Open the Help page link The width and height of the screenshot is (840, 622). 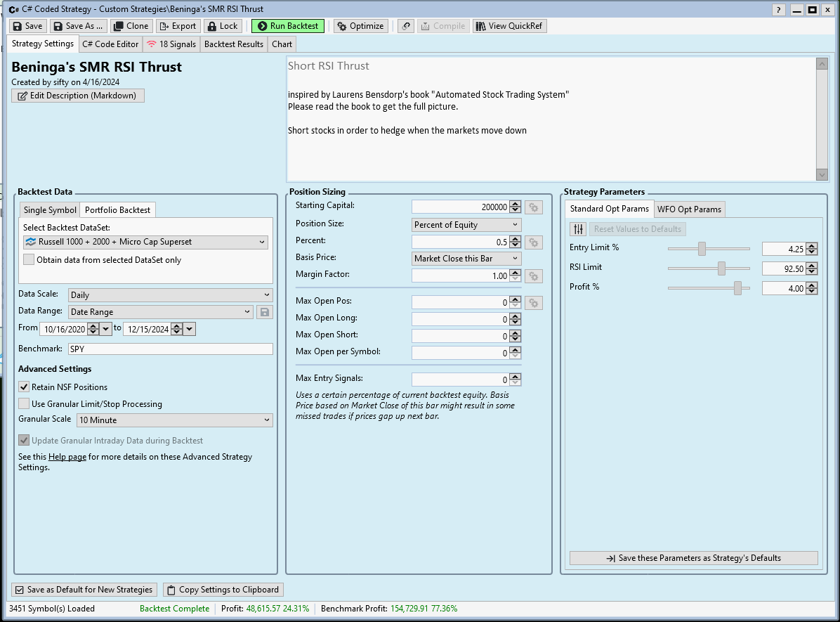click(x=67, y=457)
